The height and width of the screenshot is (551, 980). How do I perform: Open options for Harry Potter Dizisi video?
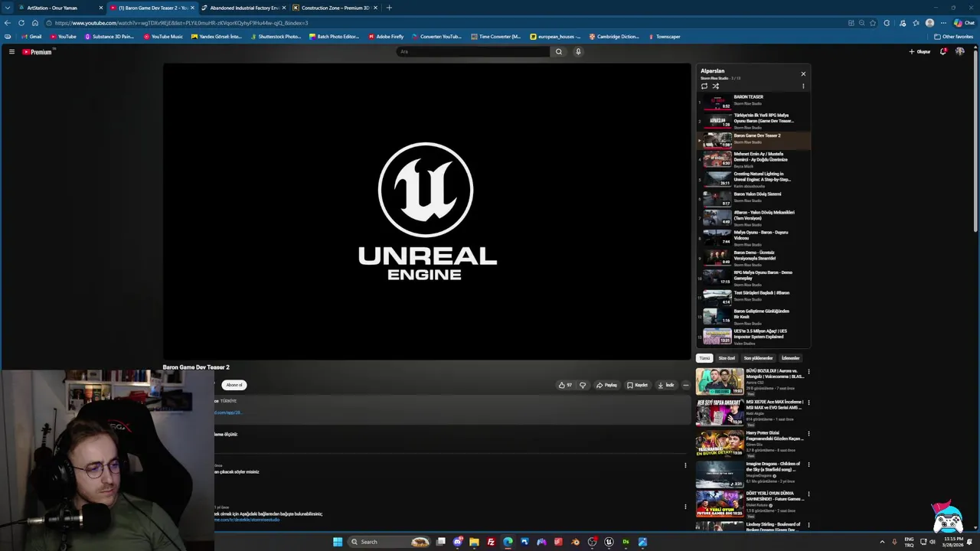click(808, 434)
